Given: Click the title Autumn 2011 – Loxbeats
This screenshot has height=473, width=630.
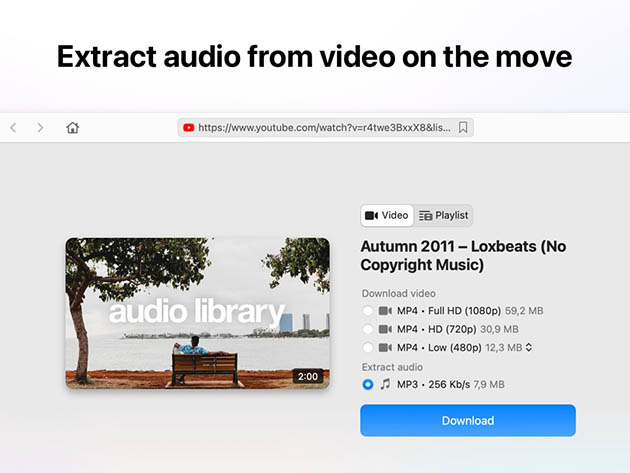Looking at the screenshot, I should pyautogui.click(x=463, y=256).
